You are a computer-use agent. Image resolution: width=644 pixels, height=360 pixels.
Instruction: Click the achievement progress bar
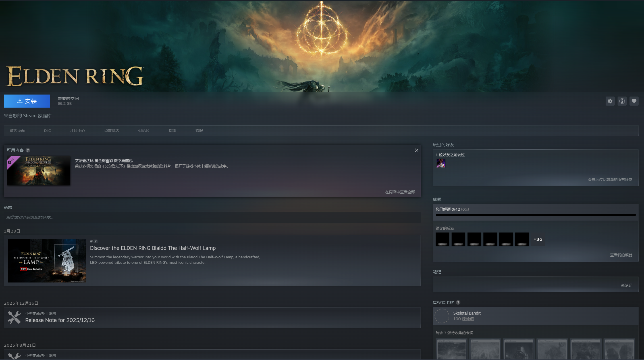[535, 215]
